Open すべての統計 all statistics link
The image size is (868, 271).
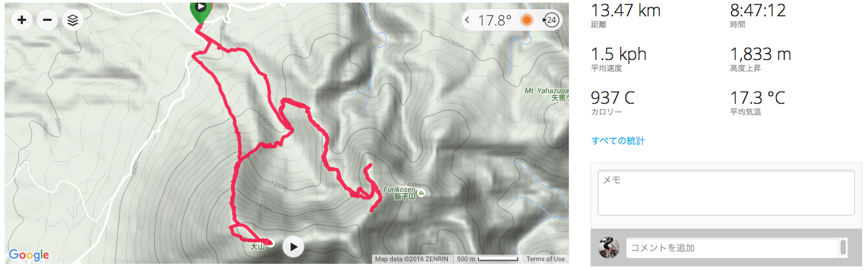[618, 141]
